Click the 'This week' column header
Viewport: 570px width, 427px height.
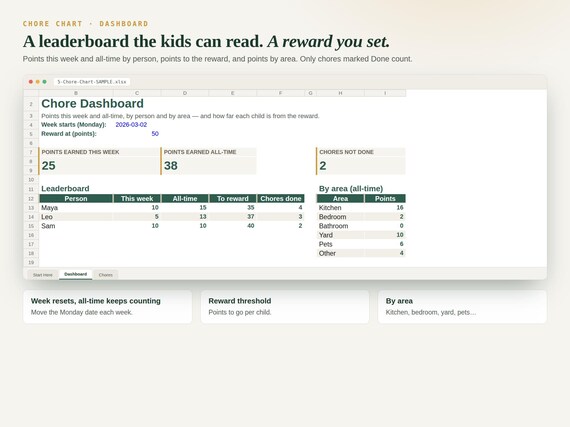pyautogui.click(x=137, y=198)
